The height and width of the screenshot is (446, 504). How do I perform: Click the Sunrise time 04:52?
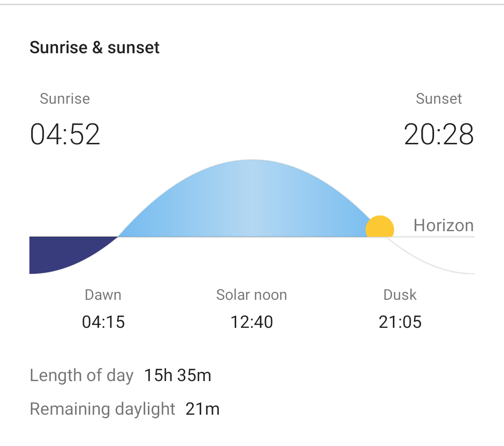coord(65,135)
